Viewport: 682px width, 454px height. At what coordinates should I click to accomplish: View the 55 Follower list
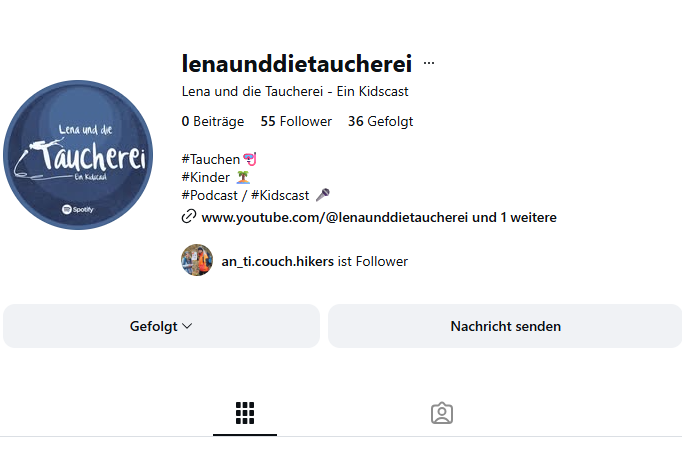point(296,121)
